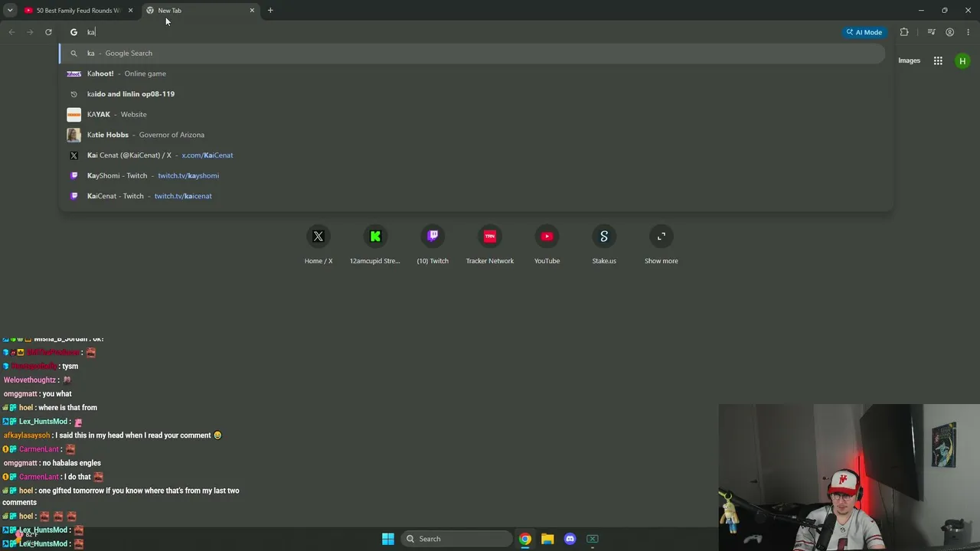Go back to the previous page
Viewport: 980px width, 551px height.
tap(11, 32)
